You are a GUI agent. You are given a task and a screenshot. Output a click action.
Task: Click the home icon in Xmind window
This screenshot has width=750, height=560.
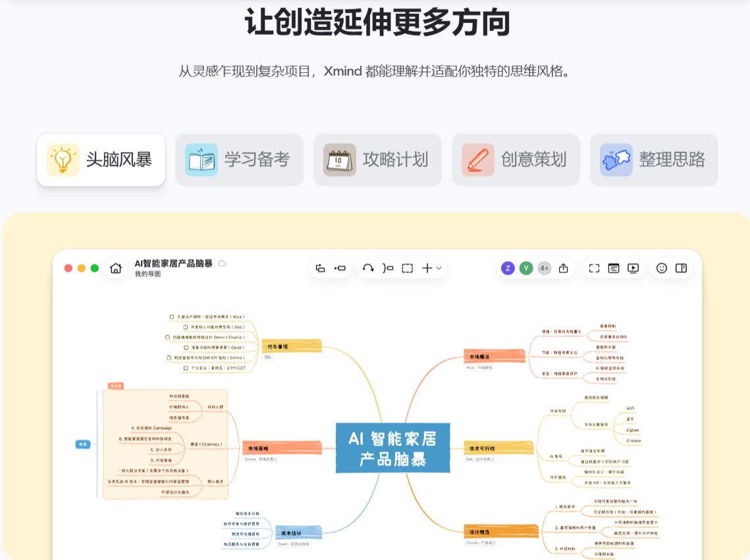pyautogui.click(x=116, y=268)
